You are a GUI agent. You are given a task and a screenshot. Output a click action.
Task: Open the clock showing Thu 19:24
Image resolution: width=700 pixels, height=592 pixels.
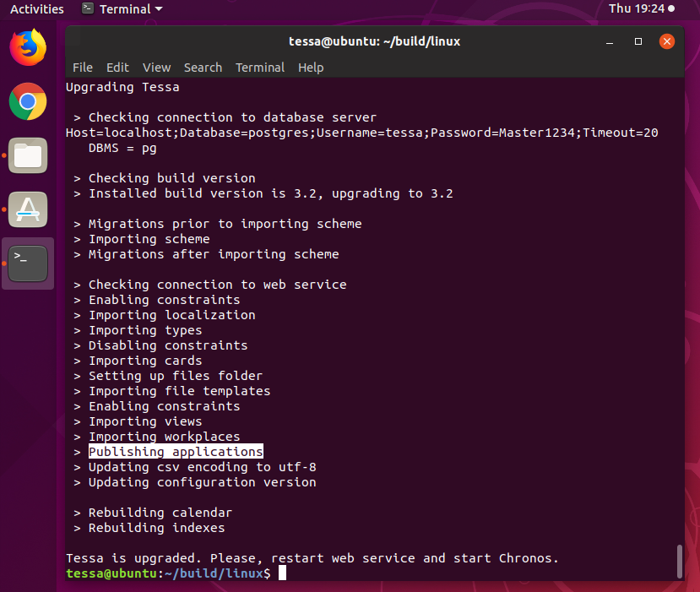pos(636,8)
